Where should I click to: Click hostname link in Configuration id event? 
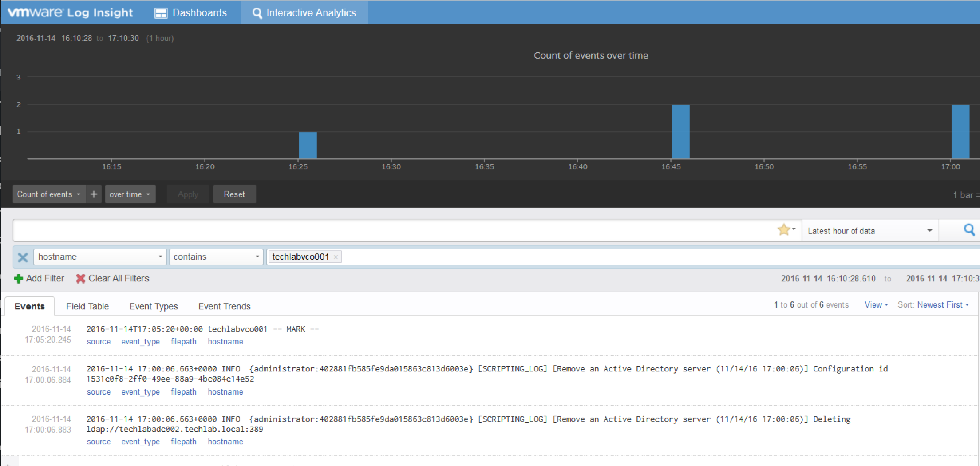pos(225,392)
